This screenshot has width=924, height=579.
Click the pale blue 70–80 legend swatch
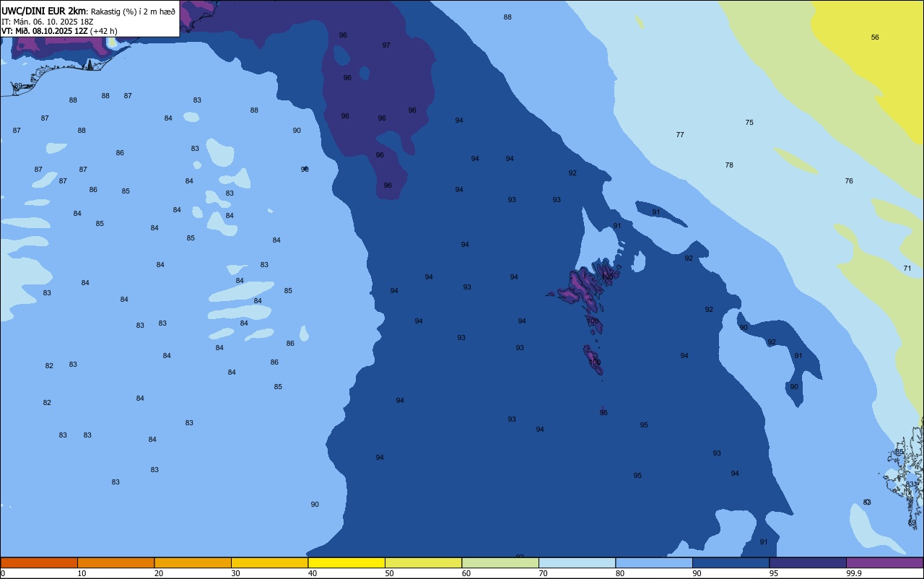tap(577, 562)
